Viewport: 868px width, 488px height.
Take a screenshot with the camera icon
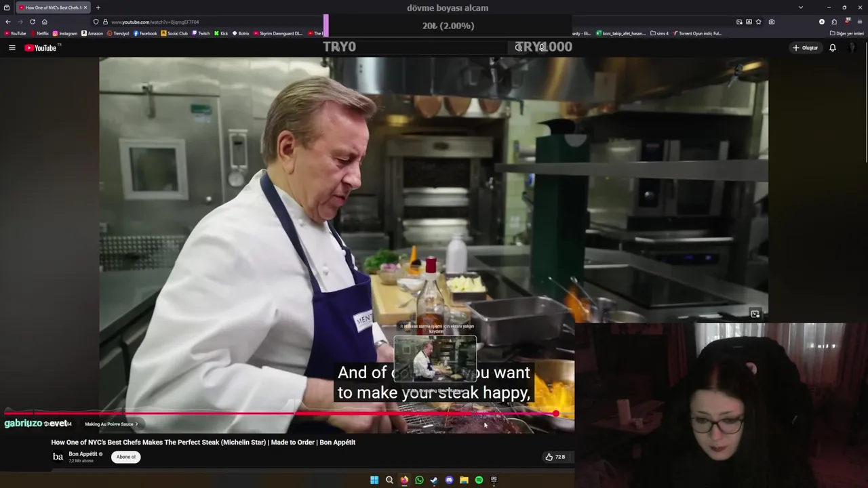click(772, 22)
